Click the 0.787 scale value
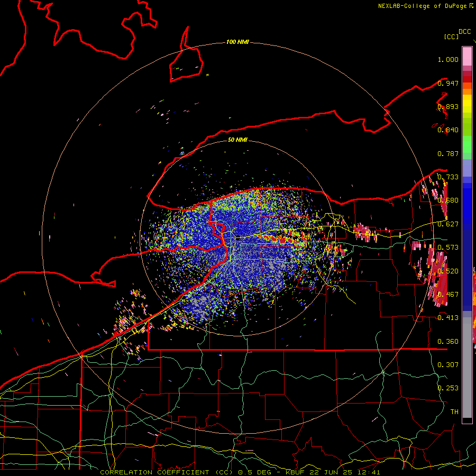The height and width of the screenshot is (476, 476). (448, 153)
